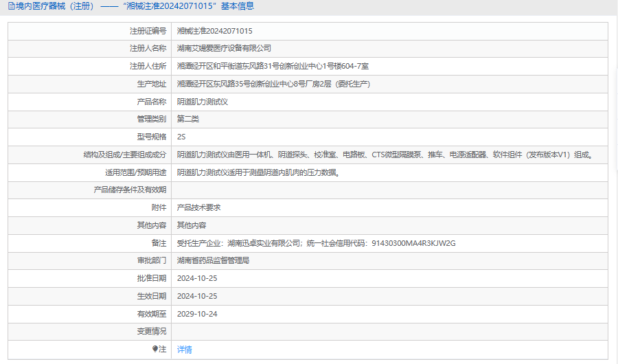Click the document icon before the page title
The width and height of the screenshot is (618, 364).
pos(12,6)
